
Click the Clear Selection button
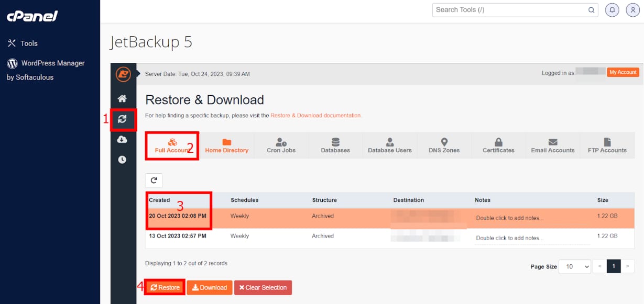[x=263, y=287]
